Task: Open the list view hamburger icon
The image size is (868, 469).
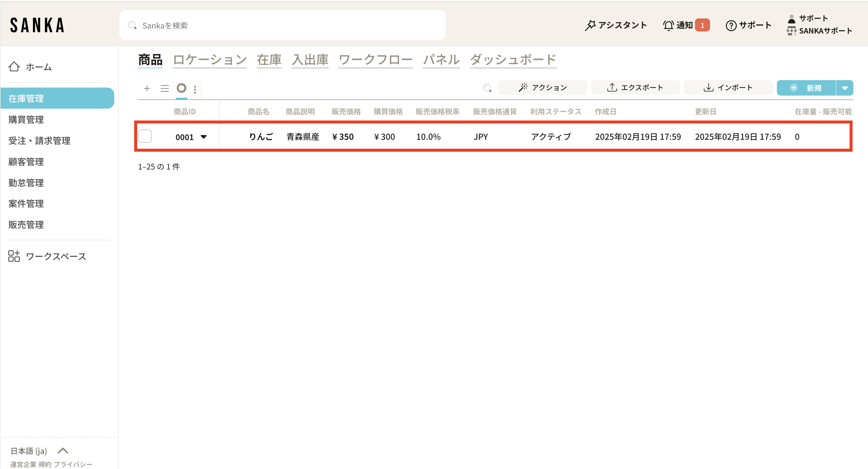Action: click(x=164, y=88)
